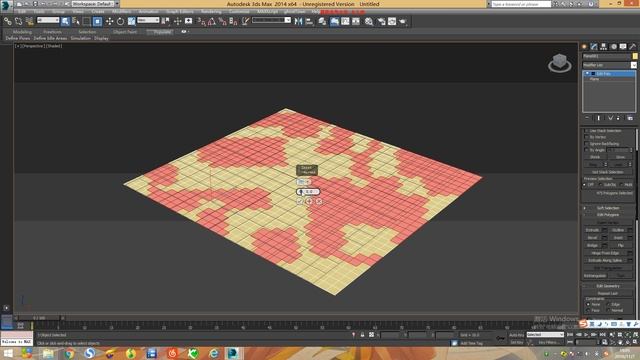This screenshot has width=640, height=360.
Task: Click the Extrude button
Action: tap(592, 230)
